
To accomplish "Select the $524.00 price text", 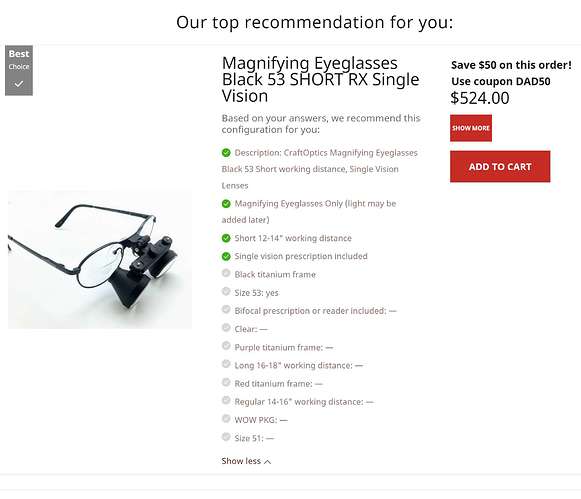I will coord(480,98).
